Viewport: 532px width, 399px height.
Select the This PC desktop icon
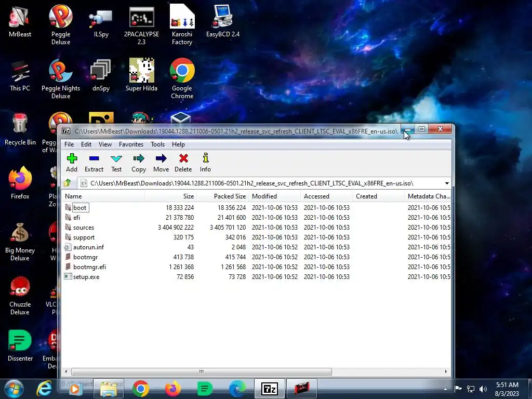tap(20, 76)
